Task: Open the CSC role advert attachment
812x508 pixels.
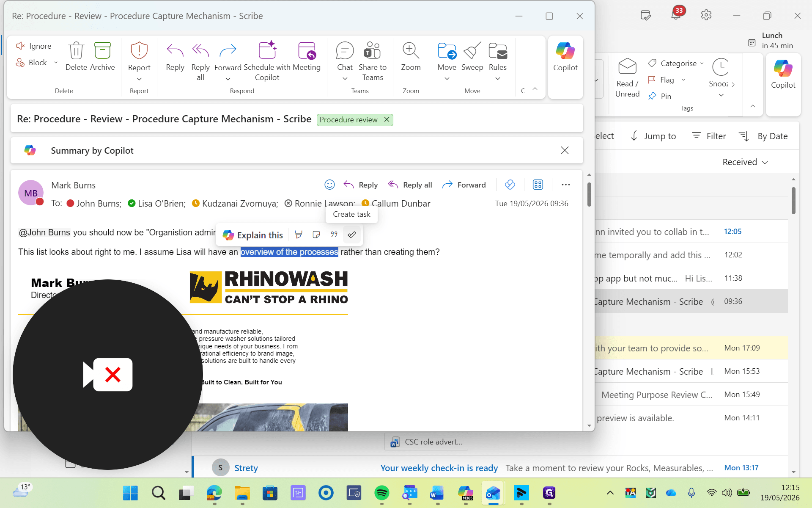Action: point(426,442)
